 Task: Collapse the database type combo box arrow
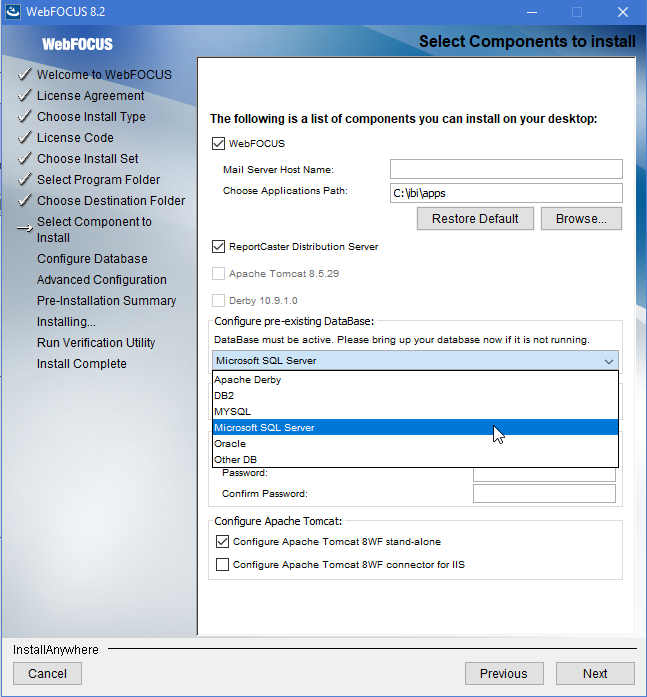pos(609,361)
